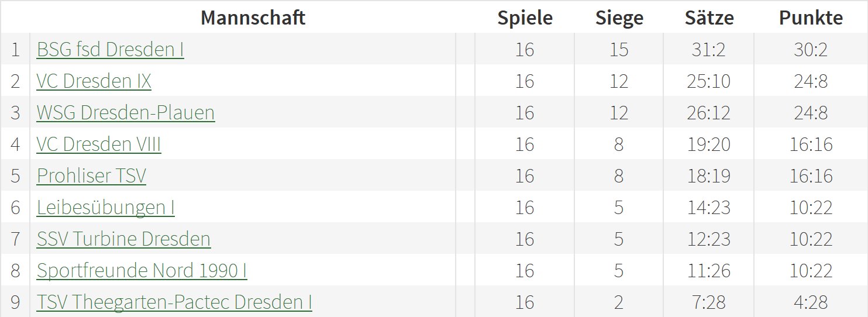This screenshot has width=868, height=317.
Task: Open WSG Dresden-Plauen team page
Action: point(125,113)
